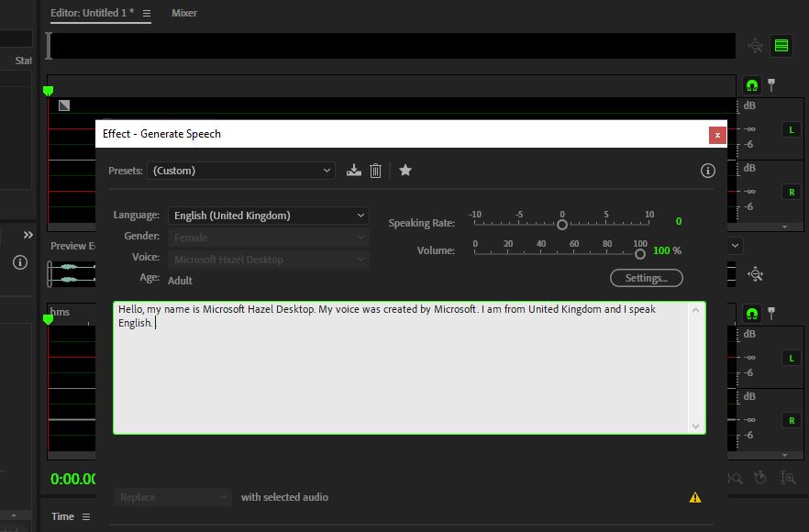Open the Editor panel menu icon
This screenshot has width=809, height=532.
tap(147, 14)
